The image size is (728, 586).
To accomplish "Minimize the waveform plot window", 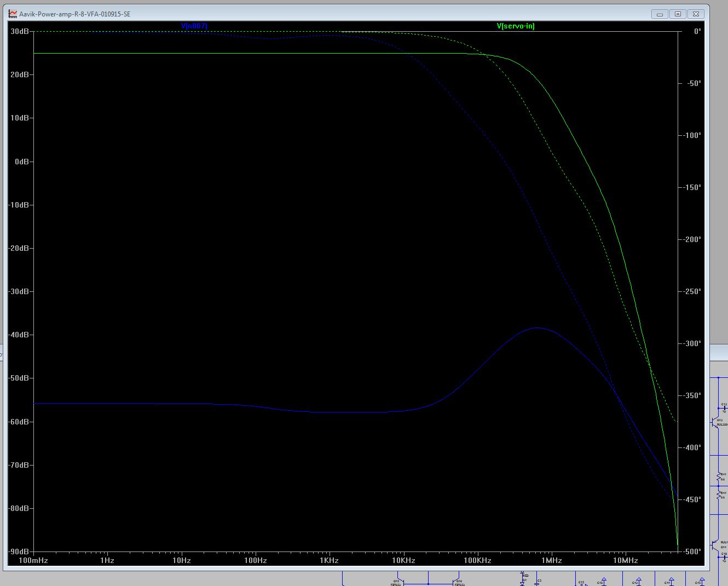I will (660, 14).
